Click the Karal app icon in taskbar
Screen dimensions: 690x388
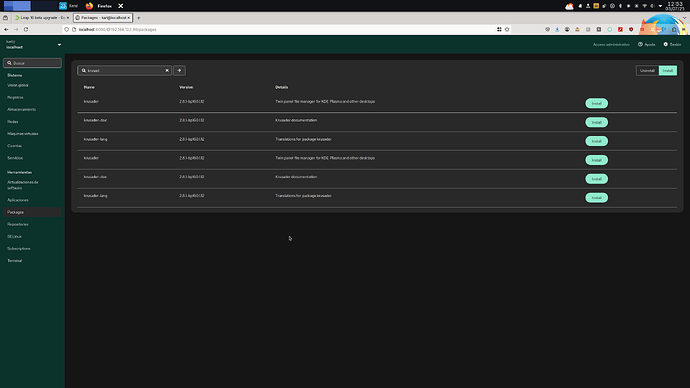pyautogui.click(x=62, y=6)
